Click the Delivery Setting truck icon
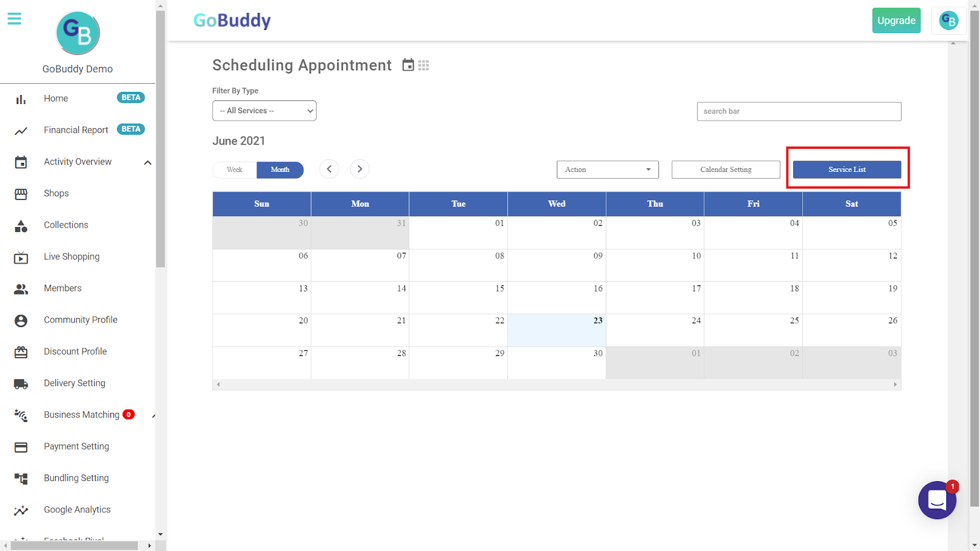980x551 pixels. [x=21, y=384]
